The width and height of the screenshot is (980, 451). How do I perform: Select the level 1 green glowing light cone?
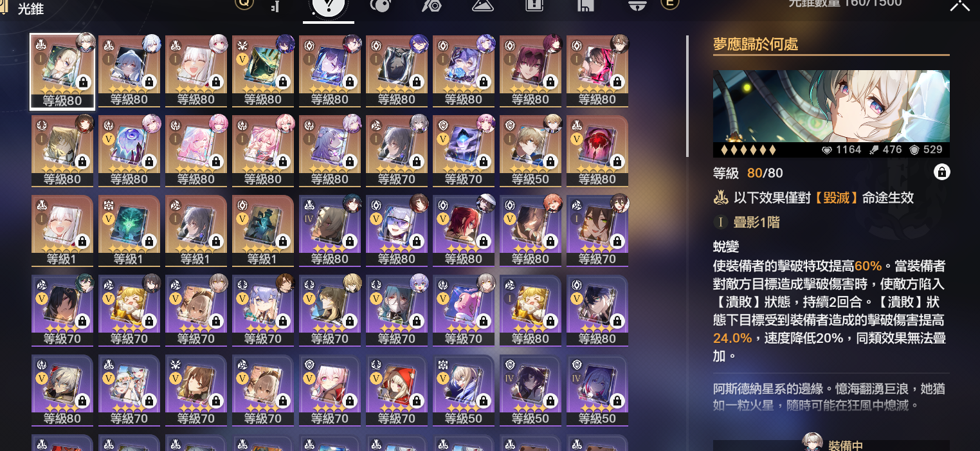pos(129,225)
